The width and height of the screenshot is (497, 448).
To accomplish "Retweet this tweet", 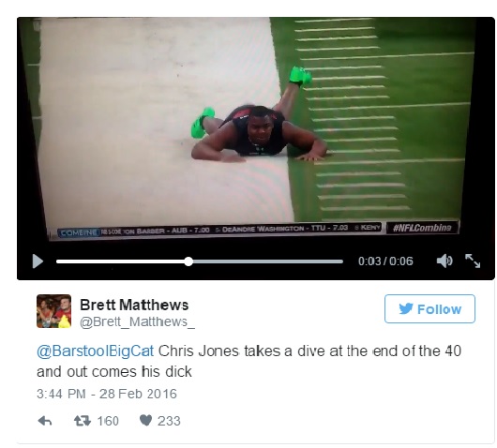I will coord(83,421).
